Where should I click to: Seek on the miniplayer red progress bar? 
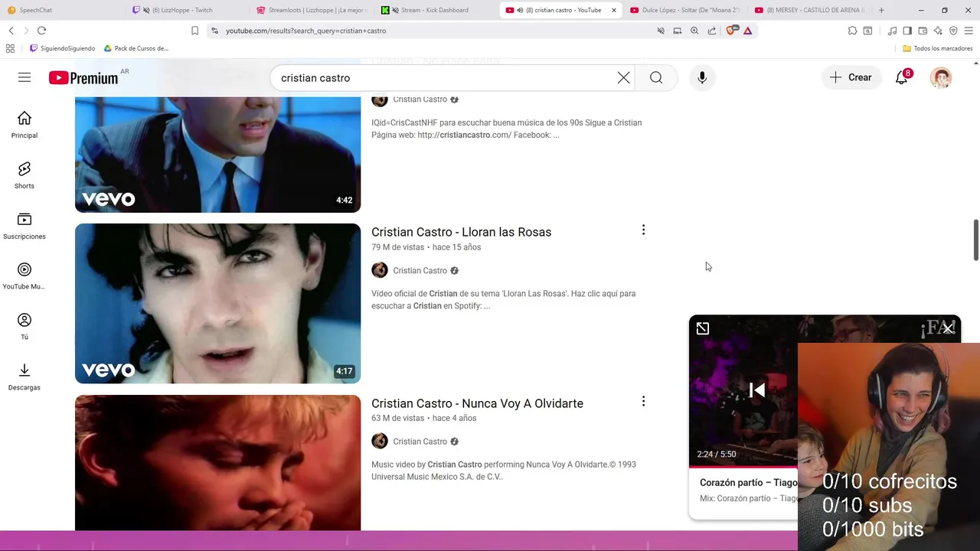pos(743,466)
